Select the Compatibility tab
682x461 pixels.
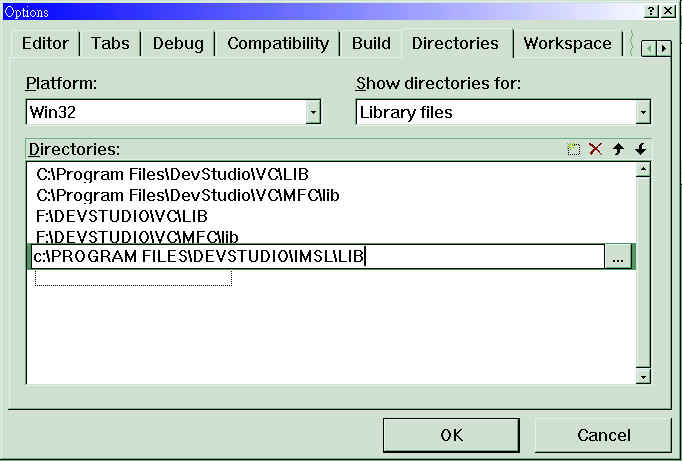[277, 43]
